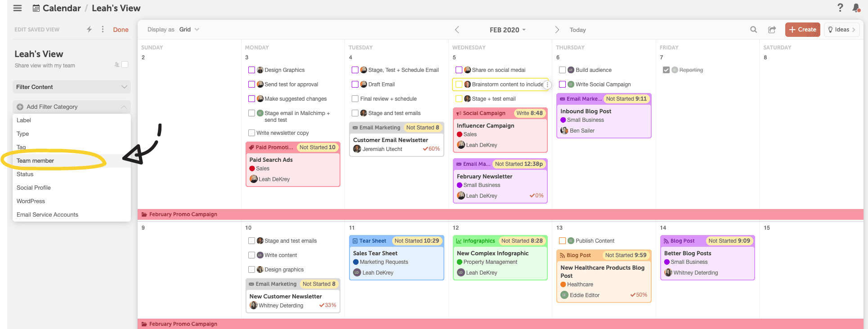This screenshot has height=329, width=868.
Task: Check the Write newsletter copy task
Action: [252, 133]
